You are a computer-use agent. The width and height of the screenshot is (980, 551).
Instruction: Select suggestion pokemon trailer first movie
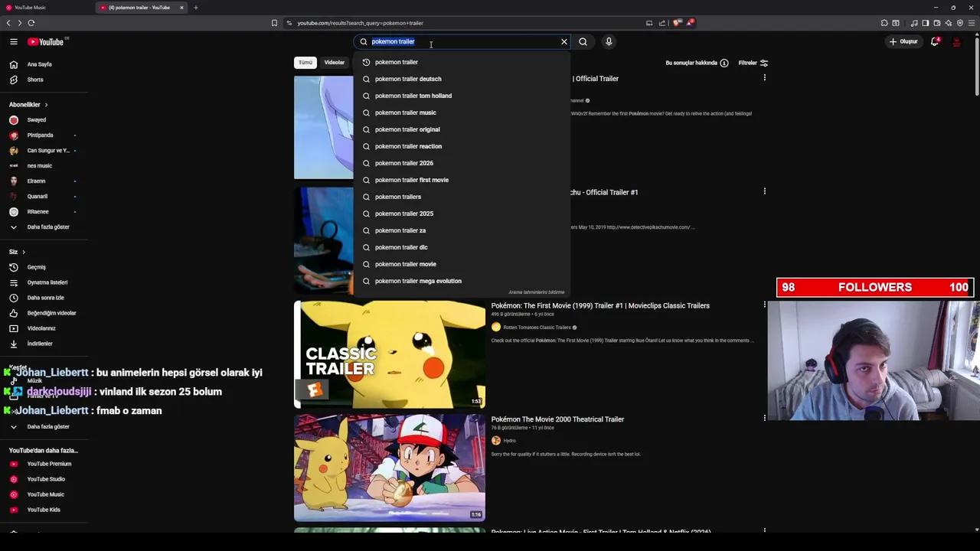pyautogui.click(x=462, y=180)
